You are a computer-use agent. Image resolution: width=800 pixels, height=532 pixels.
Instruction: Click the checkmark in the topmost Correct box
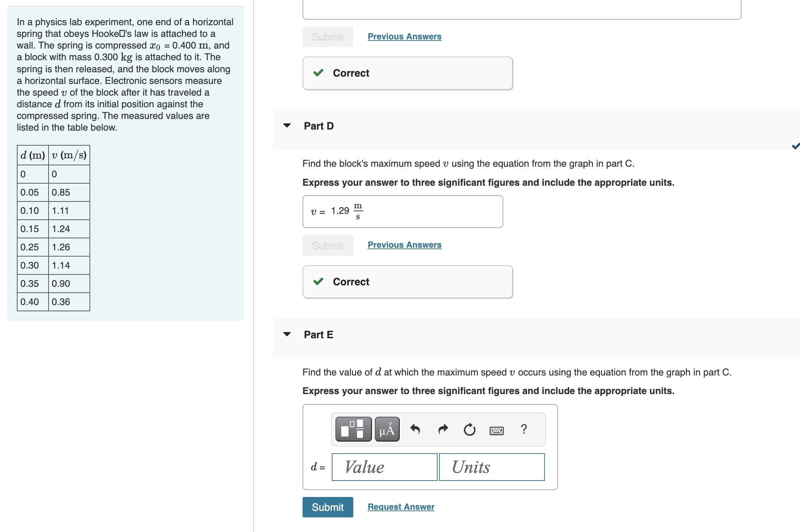point(319,73)
